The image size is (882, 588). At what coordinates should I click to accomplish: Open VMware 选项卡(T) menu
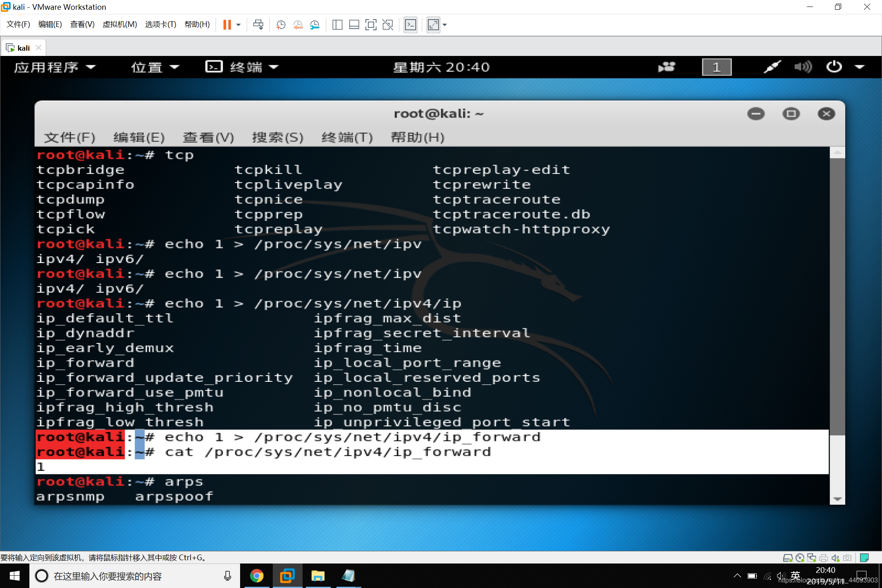click(x=160, y=24)
